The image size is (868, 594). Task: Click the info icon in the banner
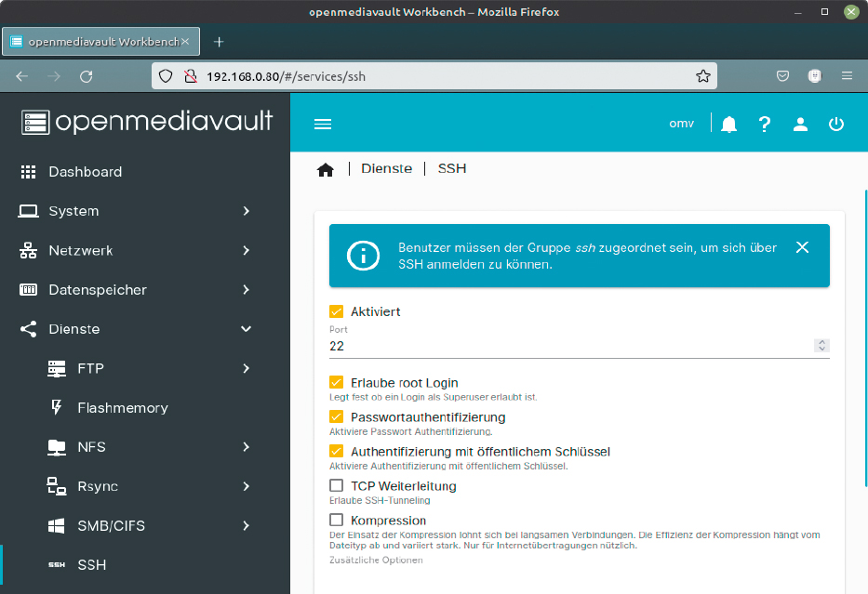point(363,256)
